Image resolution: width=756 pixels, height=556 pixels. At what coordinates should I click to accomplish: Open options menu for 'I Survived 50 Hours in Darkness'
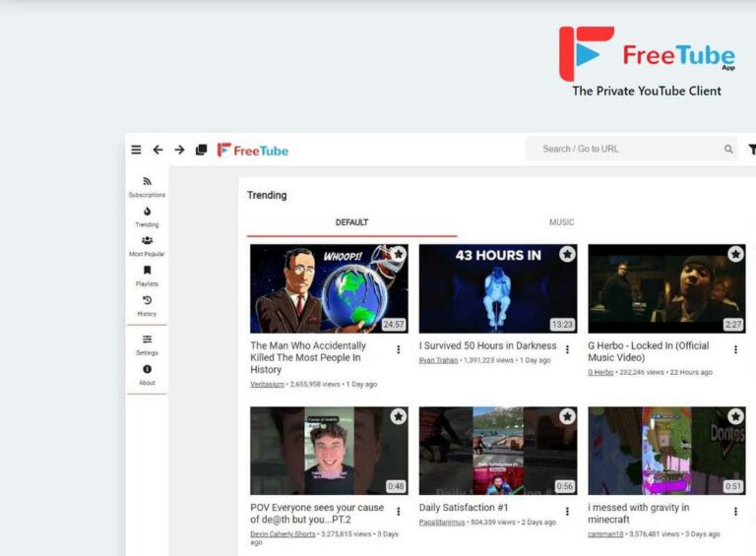click(567, 349)
